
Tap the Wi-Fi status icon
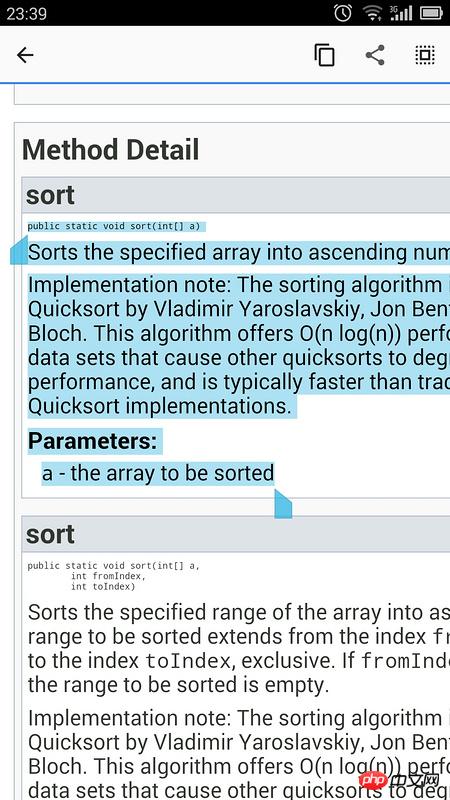click(373, 13)
